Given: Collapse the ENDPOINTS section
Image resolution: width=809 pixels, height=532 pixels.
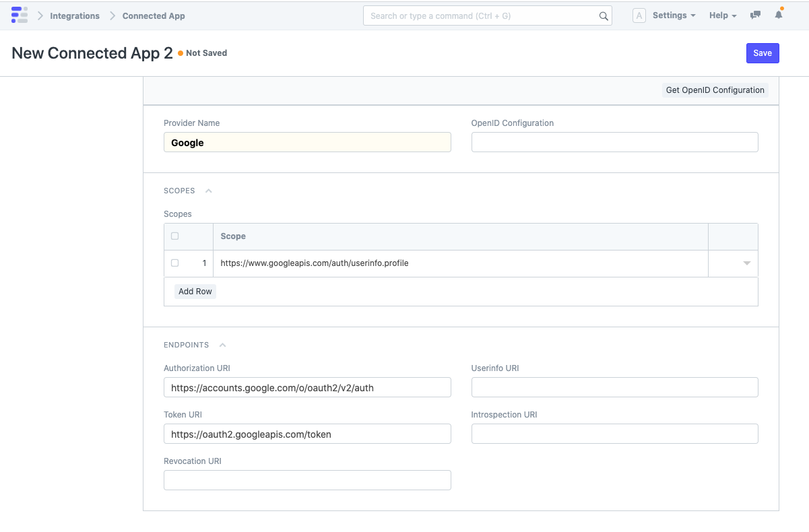Looking at the screenshot, I should coord(222,344).
